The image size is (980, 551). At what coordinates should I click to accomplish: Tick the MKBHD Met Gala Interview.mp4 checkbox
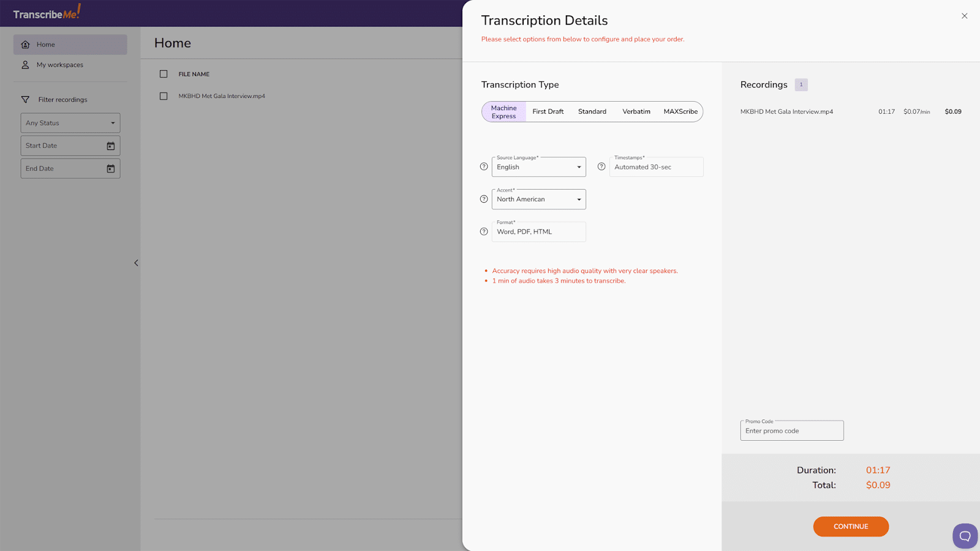164,96
